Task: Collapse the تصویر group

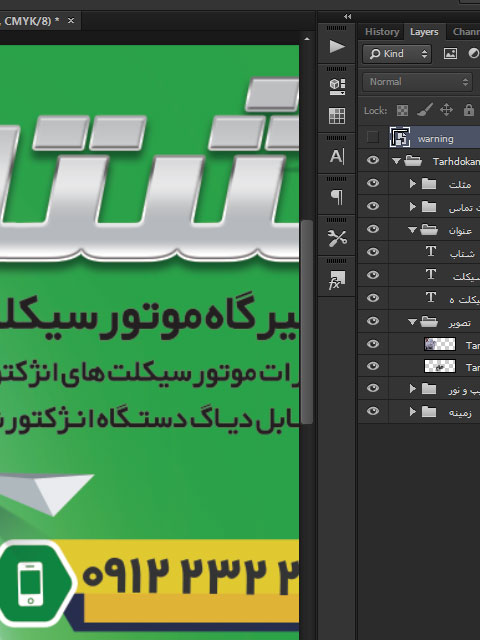Action: coord(412,322)
